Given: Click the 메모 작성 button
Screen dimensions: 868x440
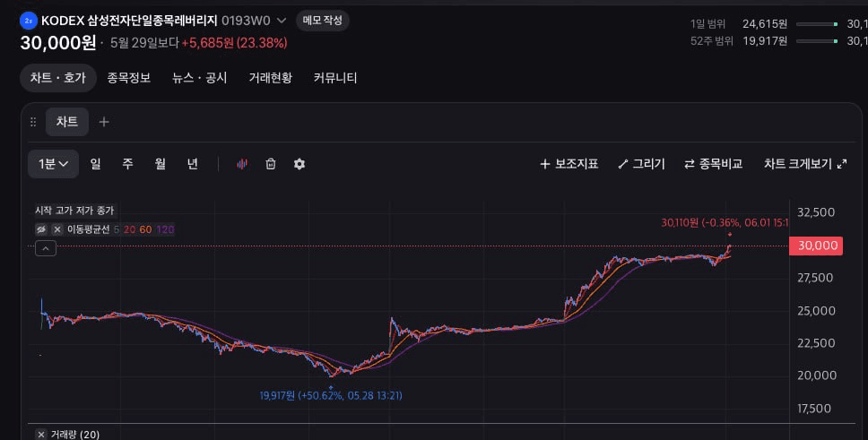Looking at the screenshot, I should (x=323, y=21).
